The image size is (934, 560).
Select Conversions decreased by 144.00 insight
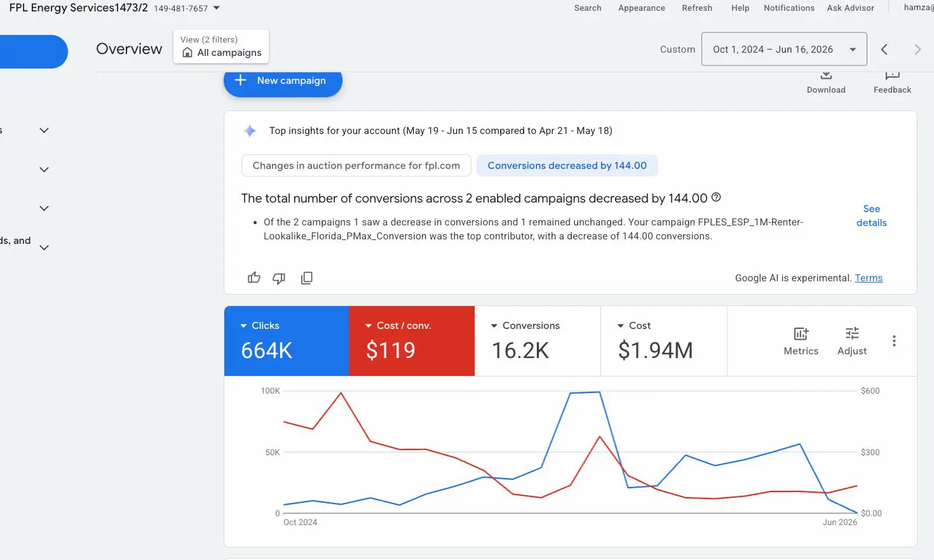(567, 166)
